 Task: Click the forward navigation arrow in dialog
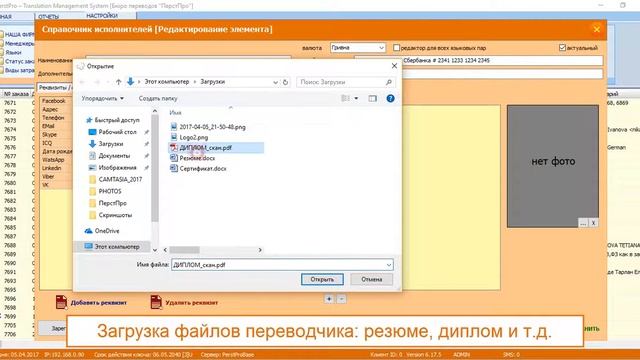point(97,82)
